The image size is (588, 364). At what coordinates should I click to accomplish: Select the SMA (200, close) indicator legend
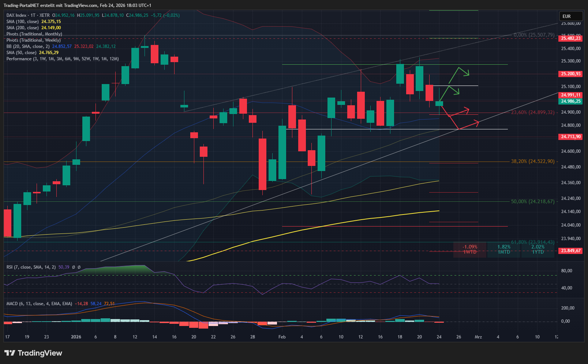(23, 28)
